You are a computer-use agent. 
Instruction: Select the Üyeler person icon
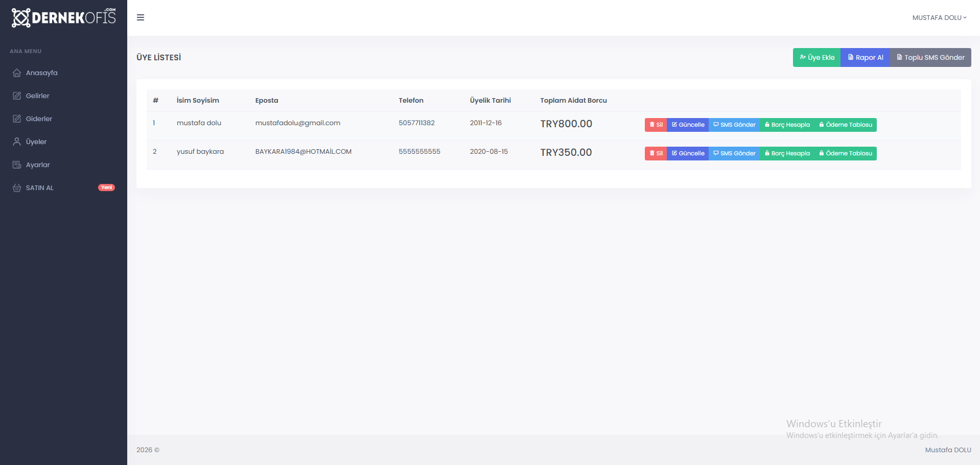pyautogui.click(x=17, y=142)
